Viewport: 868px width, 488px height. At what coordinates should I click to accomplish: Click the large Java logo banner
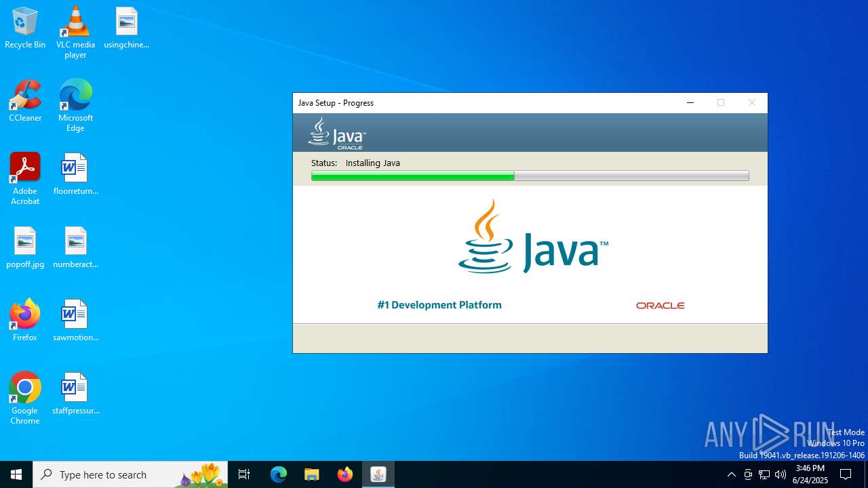533,237
